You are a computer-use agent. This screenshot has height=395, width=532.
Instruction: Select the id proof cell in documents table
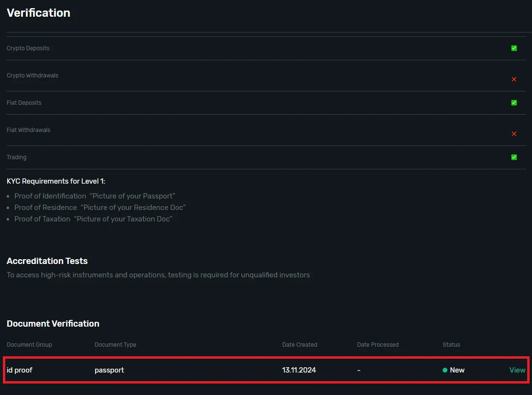(20, 370)
